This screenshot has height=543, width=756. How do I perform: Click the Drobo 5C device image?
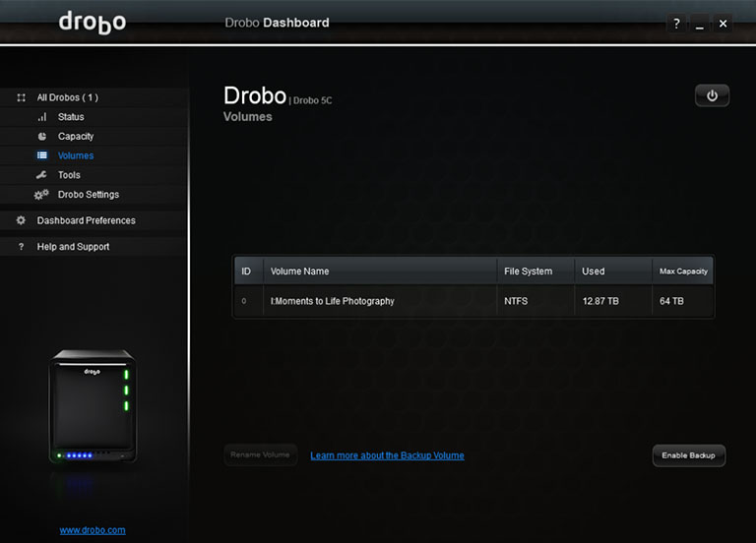[x=93, y=406]
